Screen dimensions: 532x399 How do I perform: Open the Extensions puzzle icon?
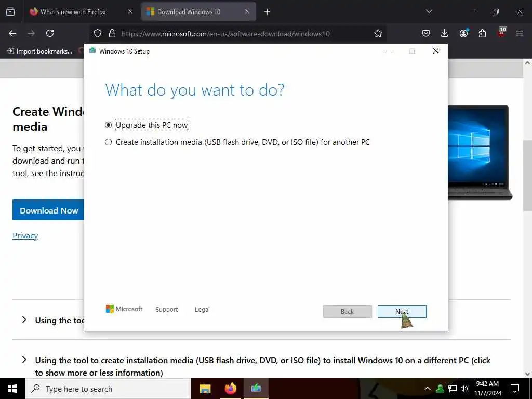(x=482, y=33)
